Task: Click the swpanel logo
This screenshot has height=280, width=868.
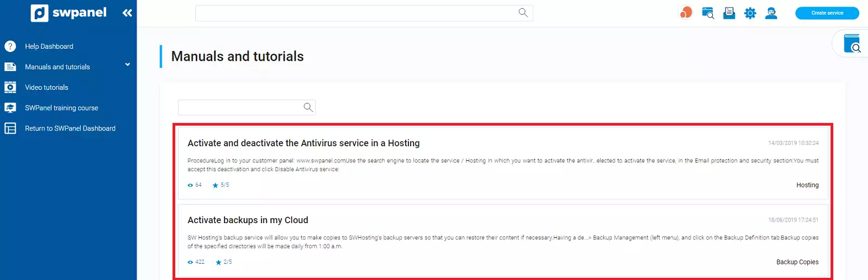Action: [68, 12]
